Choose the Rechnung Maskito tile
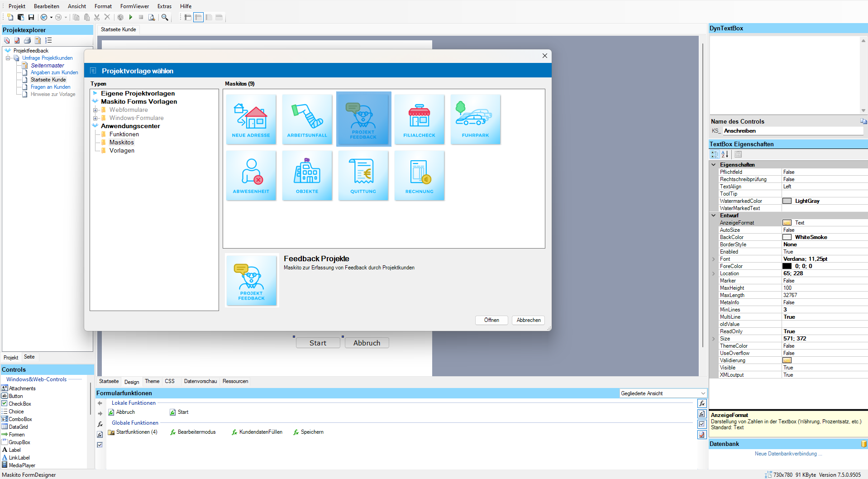 point(419,175)
